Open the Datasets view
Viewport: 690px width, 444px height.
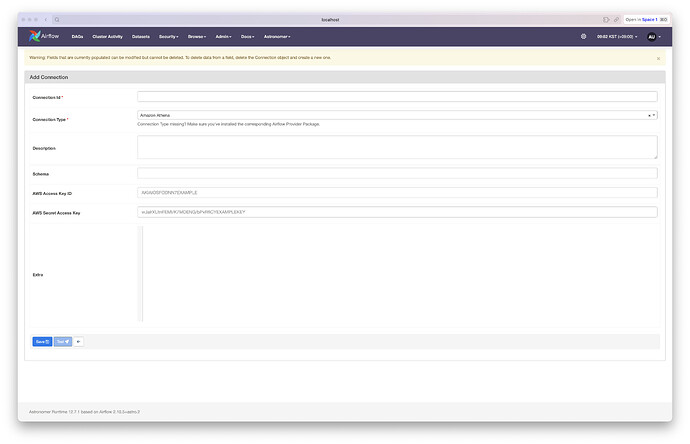pos(141,37)
